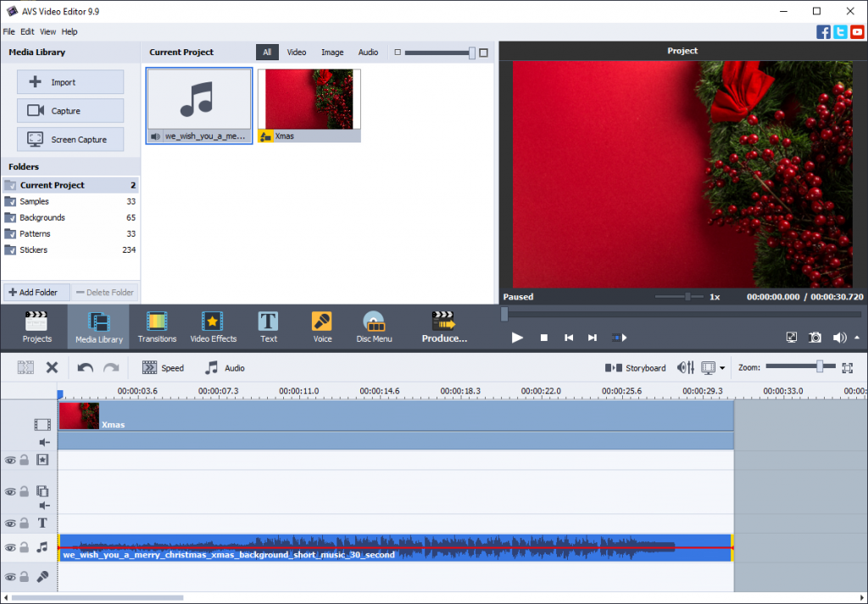Hide the video effects track with eye
The height and width of the screenshot is (604, 868).
tap(10, 460)
